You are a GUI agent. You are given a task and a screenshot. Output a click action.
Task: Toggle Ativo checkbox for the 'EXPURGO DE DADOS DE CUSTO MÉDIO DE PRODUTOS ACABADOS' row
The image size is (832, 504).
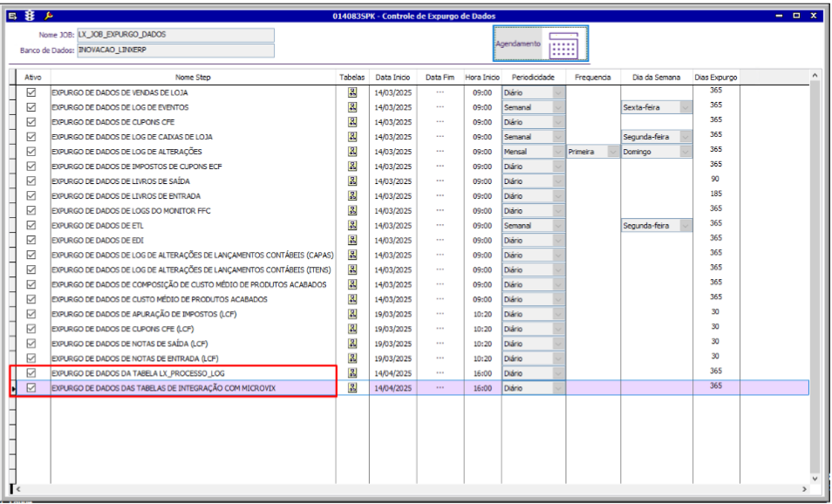[31, 299]
